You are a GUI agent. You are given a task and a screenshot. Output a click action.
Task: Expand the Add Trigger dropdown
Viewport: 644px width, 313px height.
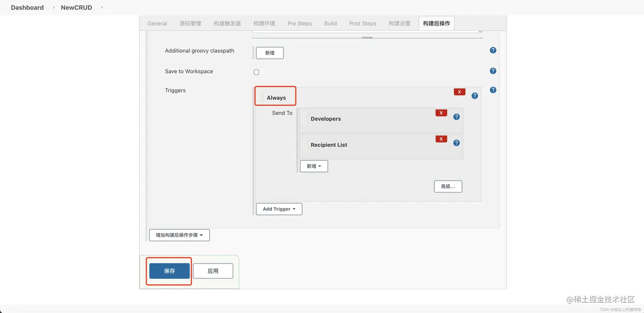coord(279,209)
